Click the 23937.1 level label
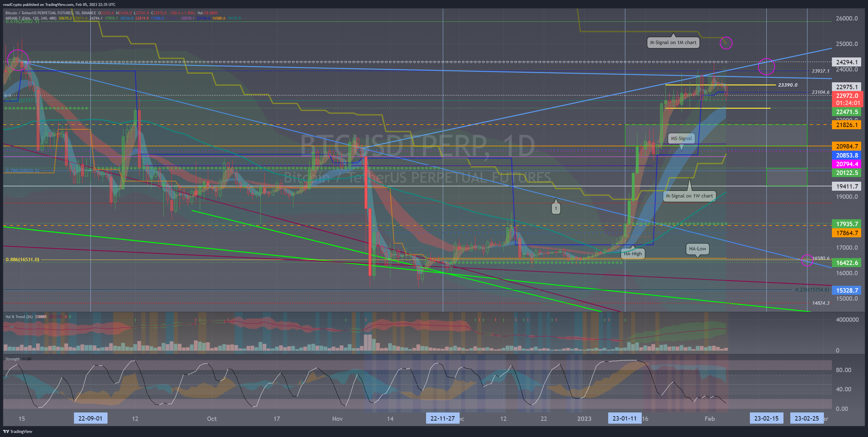Screen dimensions: 868x437 (820, 71)
